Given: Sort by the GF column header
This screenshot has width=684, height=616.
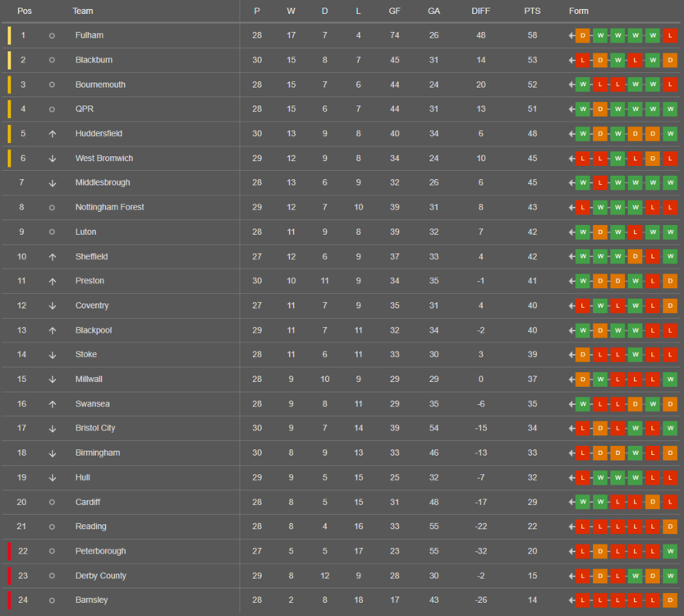Looking at the screenshot, I should [x=394, y=11].
